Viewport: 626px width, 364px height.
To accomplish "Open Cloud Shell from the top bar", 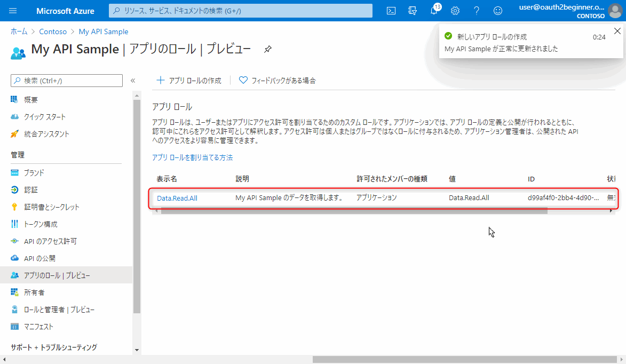I will coord(391,11).
